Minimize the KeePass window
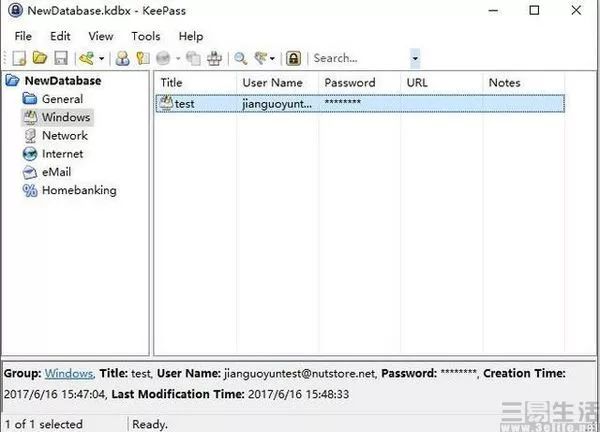 coord(494,10)
